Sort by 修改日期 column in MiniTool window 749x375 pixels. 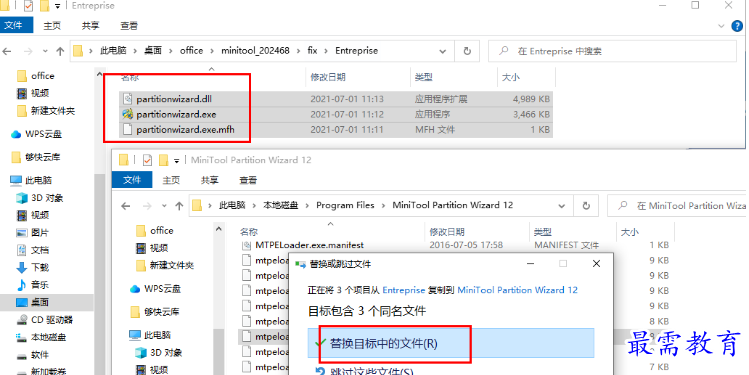[447, 232]
